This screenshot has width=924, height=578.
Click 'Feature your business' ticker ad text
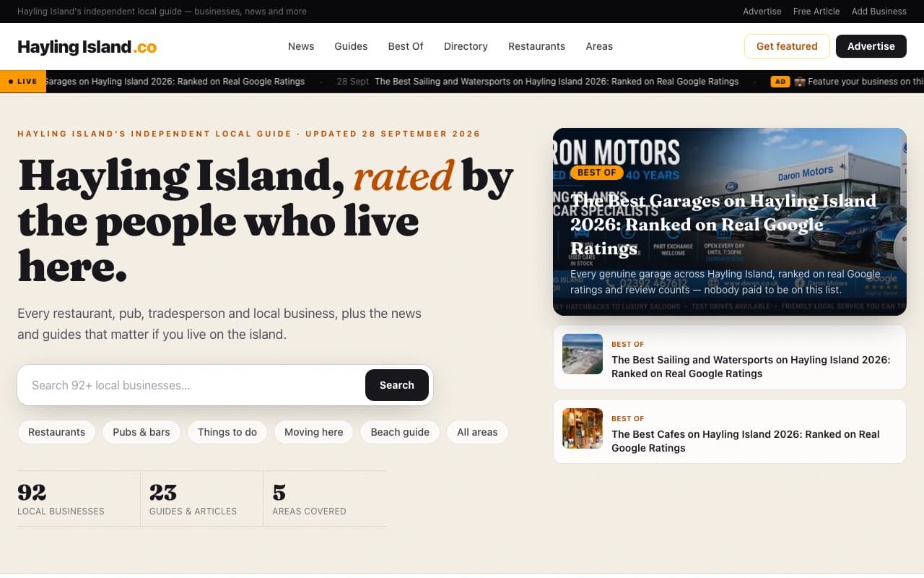[x=859, y=82]
